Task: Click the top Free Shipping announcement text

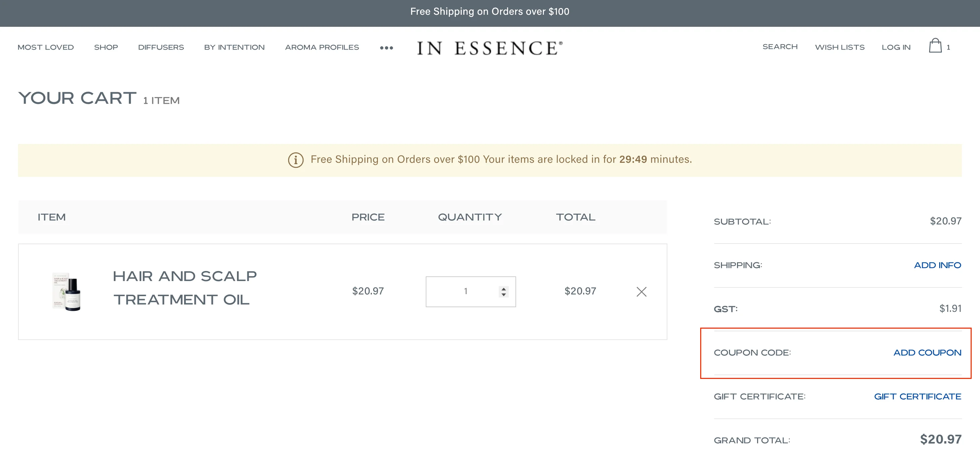Action: tap(490, 11)
